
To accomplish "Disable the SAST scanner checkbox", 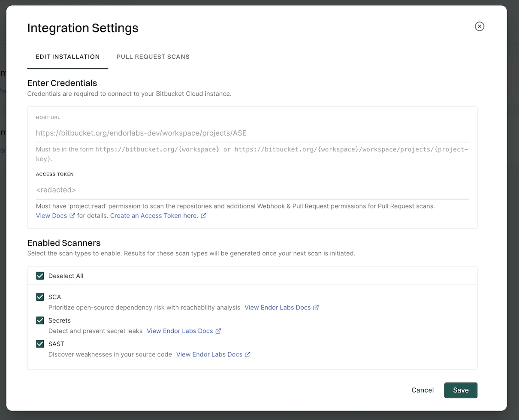I will tap(40, 344).
